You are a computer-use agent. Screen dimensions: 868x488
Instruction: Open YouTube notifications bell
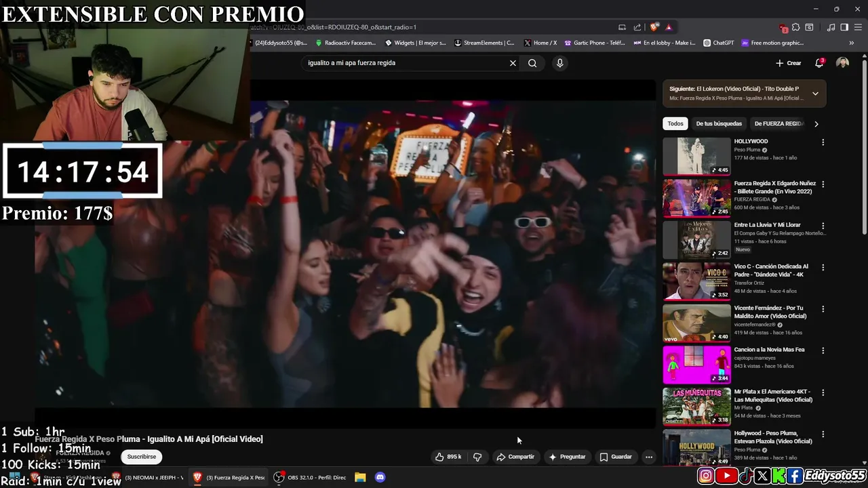[x=819, y=63]
